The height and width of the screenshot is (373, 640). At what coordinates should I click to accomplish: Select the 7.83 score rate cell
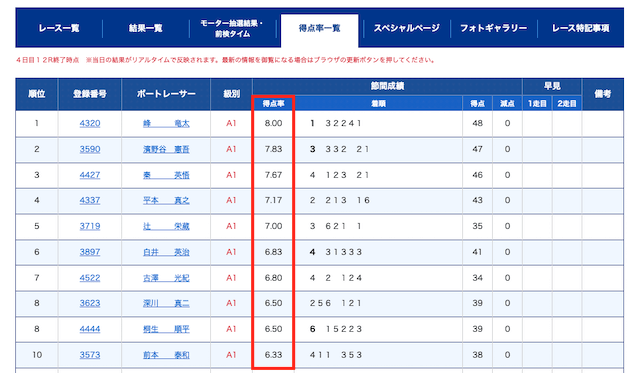(273, 149)
